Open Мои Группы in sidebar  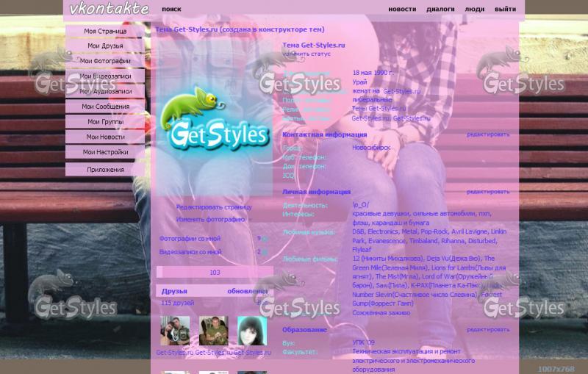tap(105, 122)
